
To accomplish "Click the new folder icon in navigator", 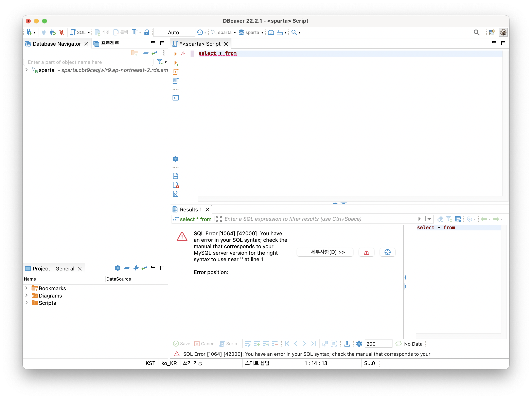I will click(x=134, y=53).
